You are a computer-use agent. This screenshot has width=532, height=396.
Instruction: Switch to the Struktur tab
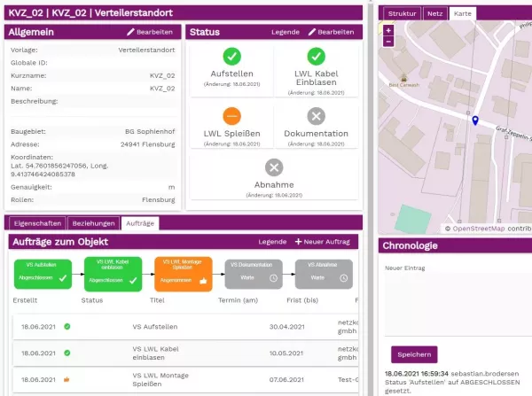[403, 13]
